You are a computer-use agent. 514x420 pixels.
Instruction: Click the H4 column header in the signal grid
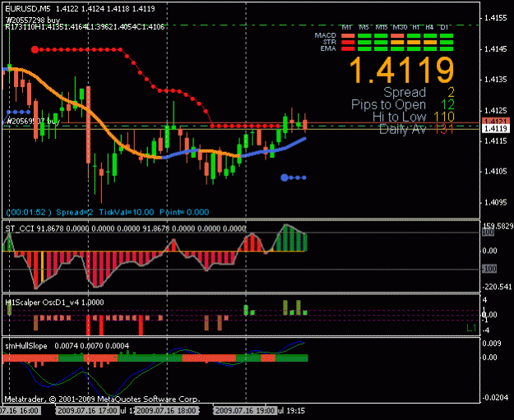[429, 27]
